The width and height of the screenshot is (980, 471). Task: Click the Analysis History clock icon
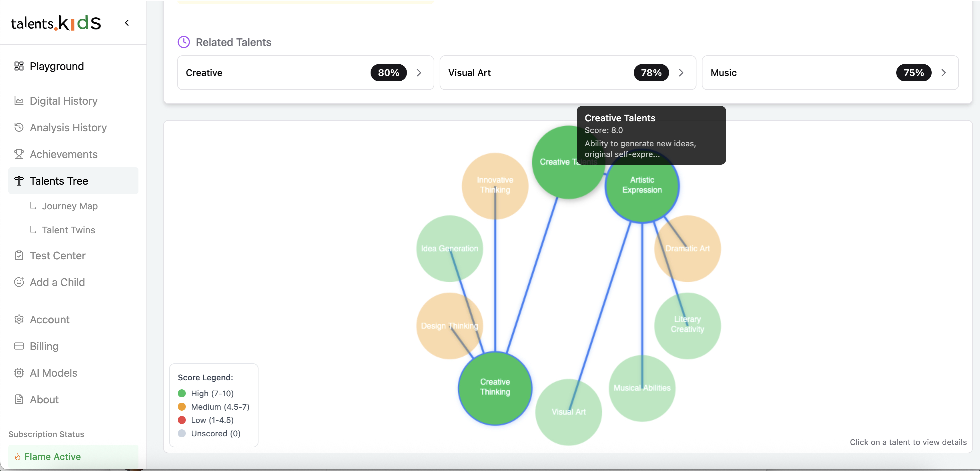coord(19,127)
